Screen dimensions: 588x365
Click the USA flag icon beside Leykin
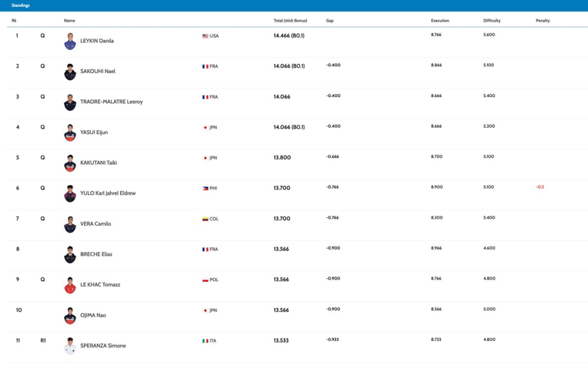pyautogui.click(x=205, y=36)
